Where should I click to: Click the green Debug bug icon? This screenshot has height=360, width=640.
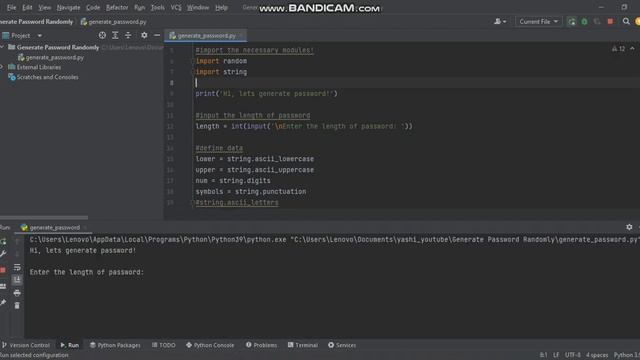tap(584, 22)
